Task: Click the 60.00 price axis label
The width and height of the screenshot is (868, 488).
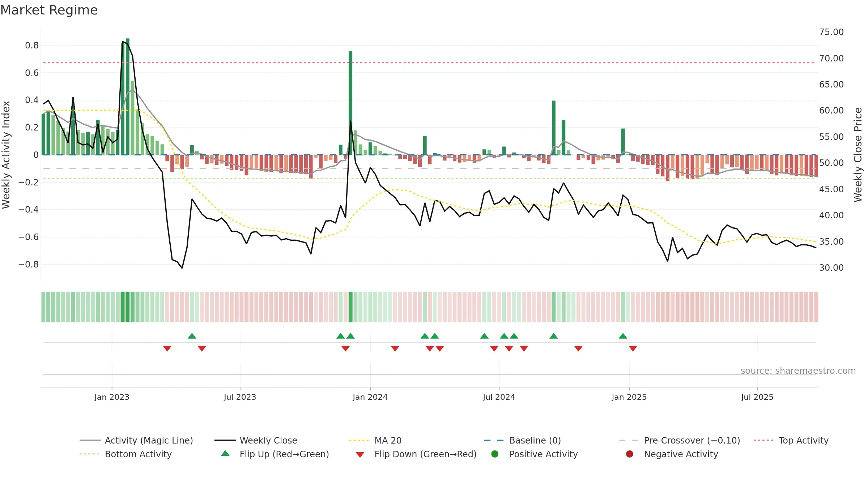Action: coord(831,111)
